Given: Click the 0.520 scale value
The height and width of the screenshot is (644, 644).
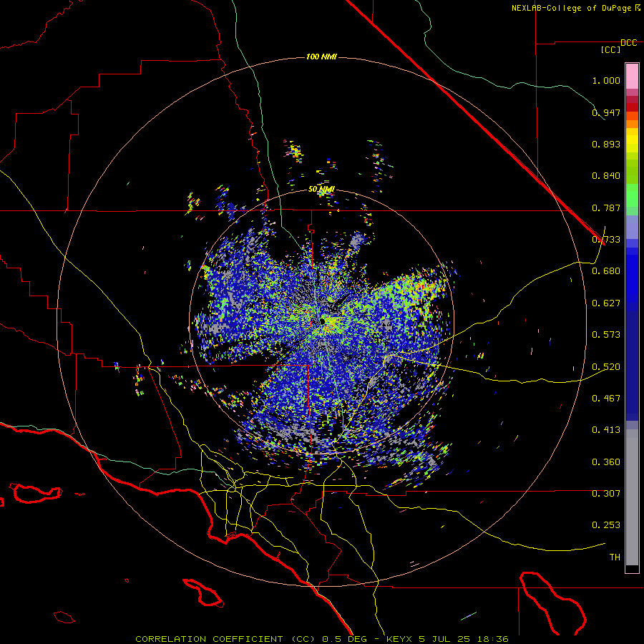Looking at the screenshot, I should pos(606,367).
